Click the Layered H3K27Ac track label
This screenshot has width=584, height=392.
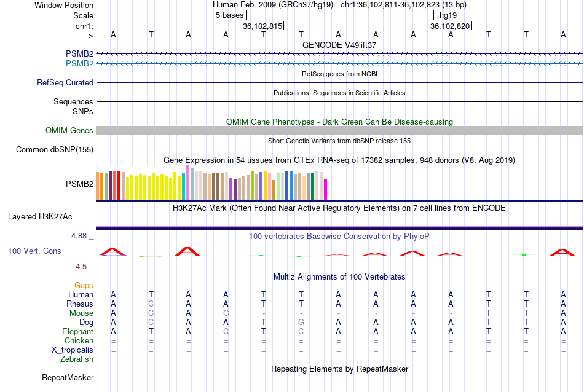40,217
